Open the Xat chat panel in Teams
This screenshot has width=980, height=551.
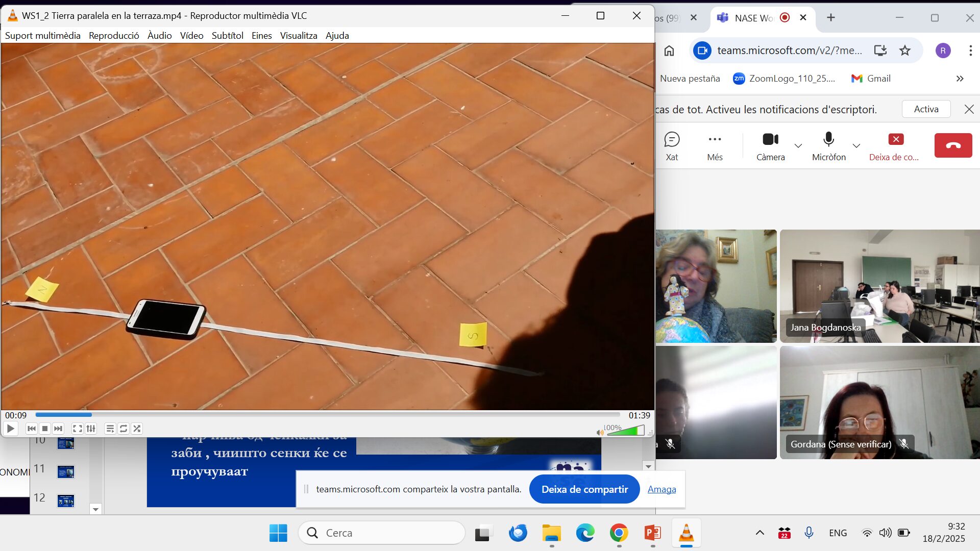tap(672, 146)
